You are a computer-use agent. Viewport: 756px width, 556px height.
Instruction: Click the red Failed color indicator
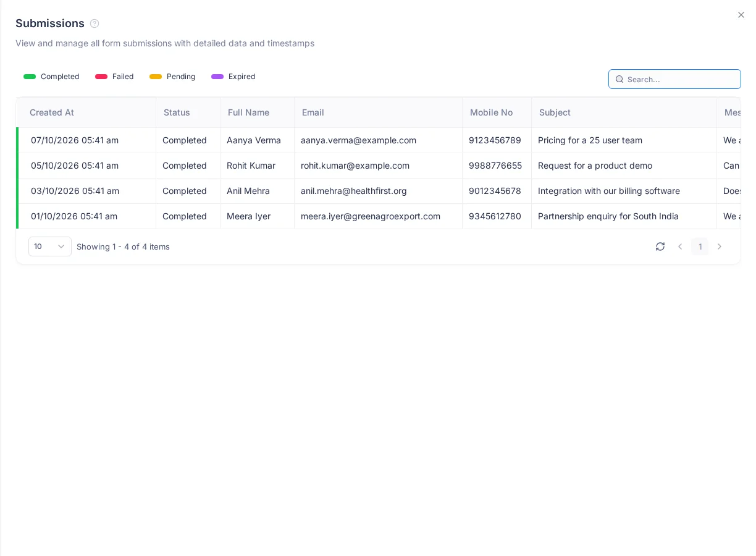pos(101,77)
